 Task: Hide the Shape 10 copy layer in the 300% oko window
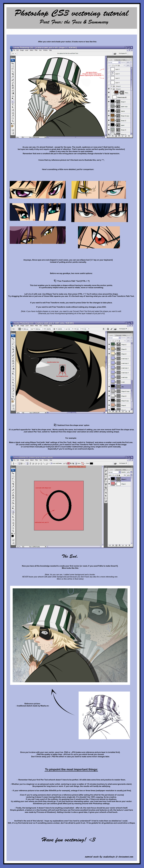109,391
